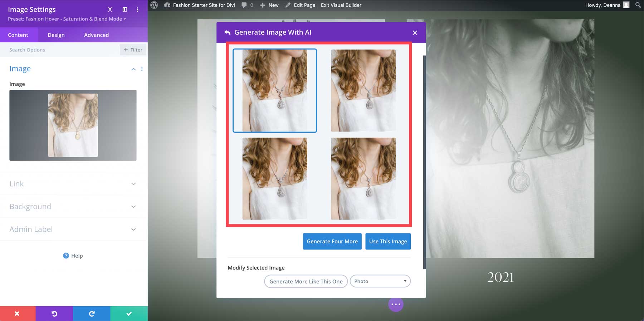Click the modal's vertical scrollbar
The image size is (644, 321).
(424, 162)
